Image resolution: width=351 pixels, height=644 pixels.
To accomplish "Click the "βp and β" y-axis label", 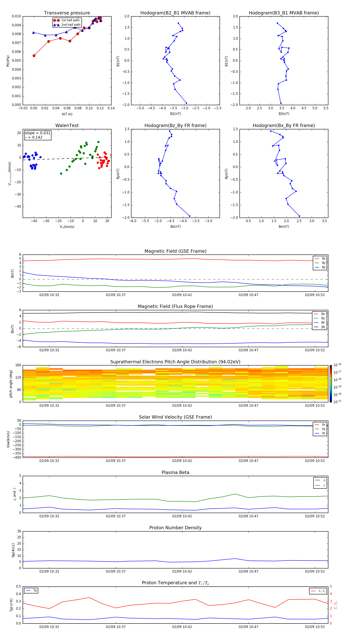I will [x=14, y=494].
